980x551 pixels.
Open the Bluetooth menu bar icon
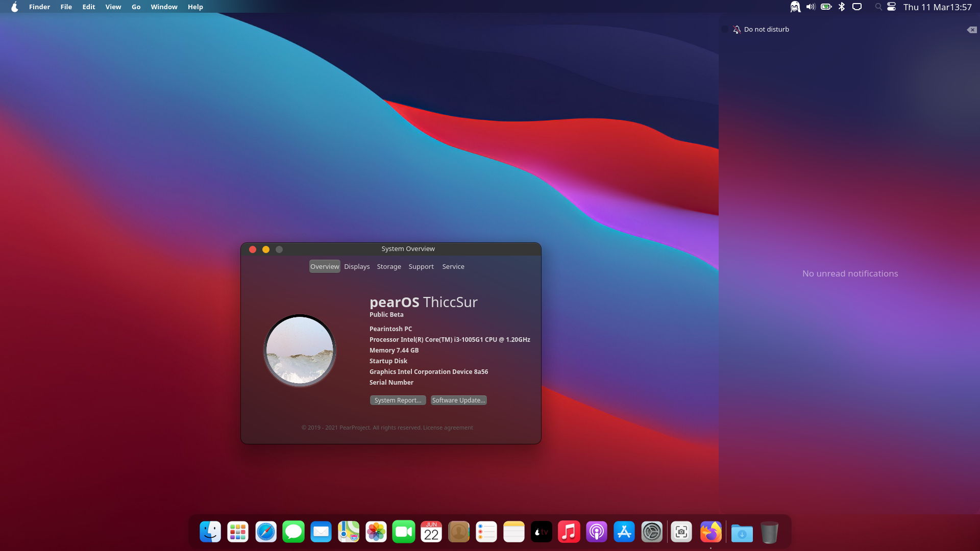pos(842,7)
